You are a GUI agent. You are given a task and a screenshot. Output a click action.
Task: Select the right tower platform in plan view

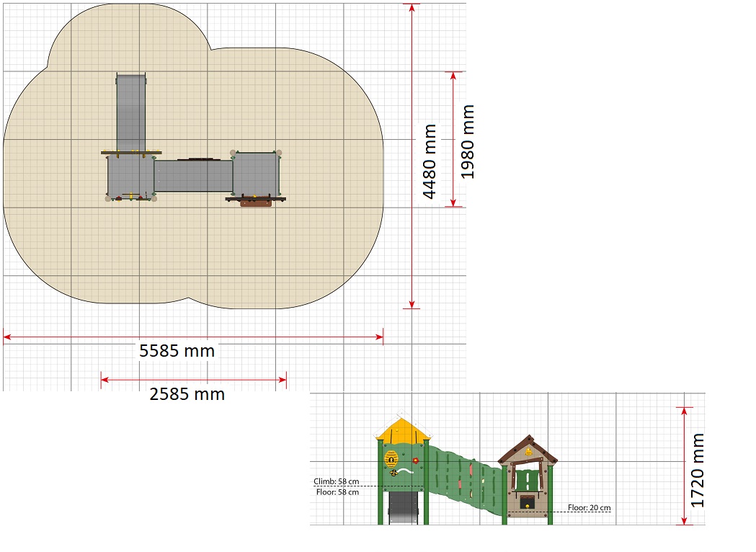256,174
